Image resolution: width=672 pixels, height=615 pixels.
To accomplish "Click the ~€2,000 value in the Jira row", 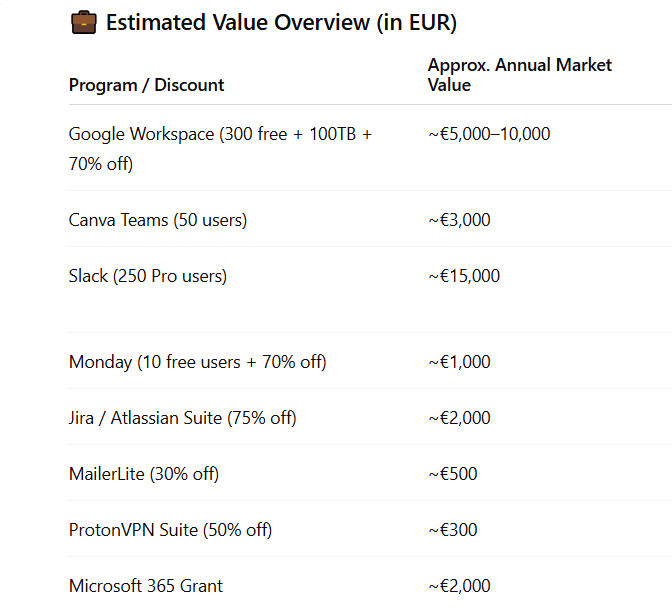I will [x=459, y=418].
